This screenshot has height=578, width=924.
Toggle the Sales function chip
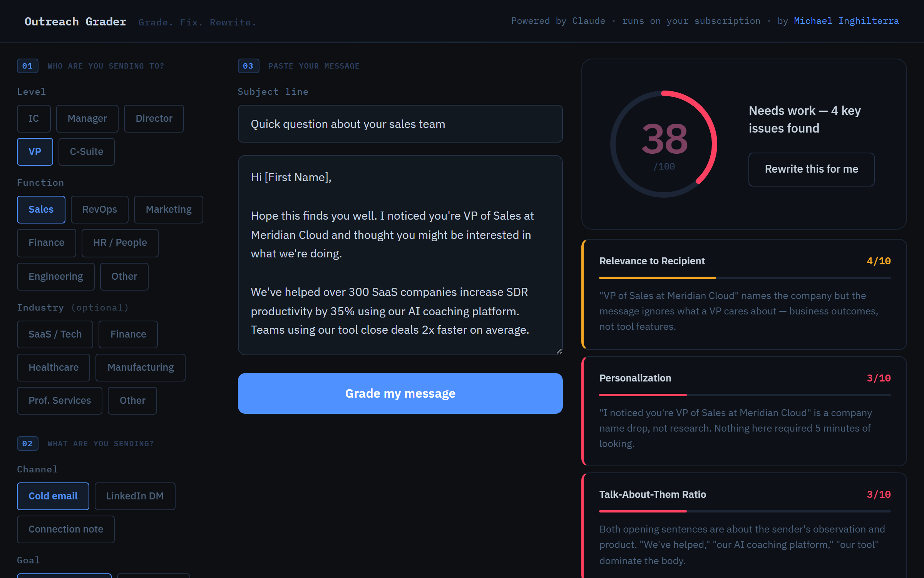coord(41,209)
